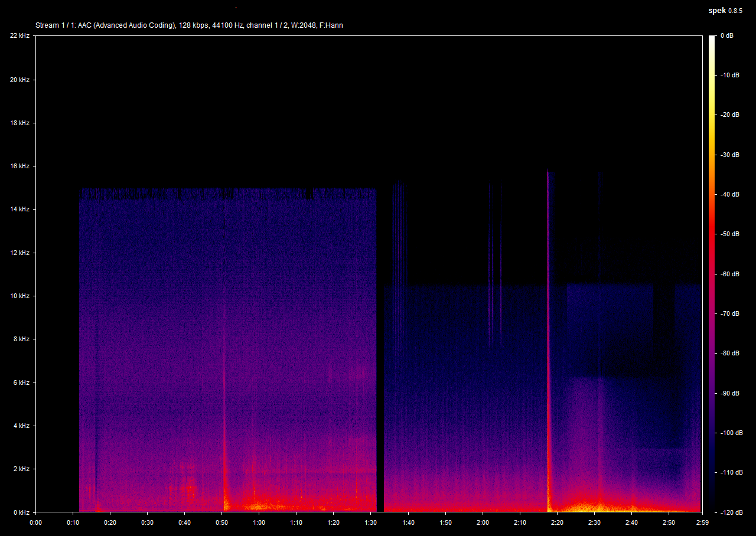The height and width of the screenshot is (536, 756).
Task: Pick the '-110 dB' level label
Action: click(731, 472)
